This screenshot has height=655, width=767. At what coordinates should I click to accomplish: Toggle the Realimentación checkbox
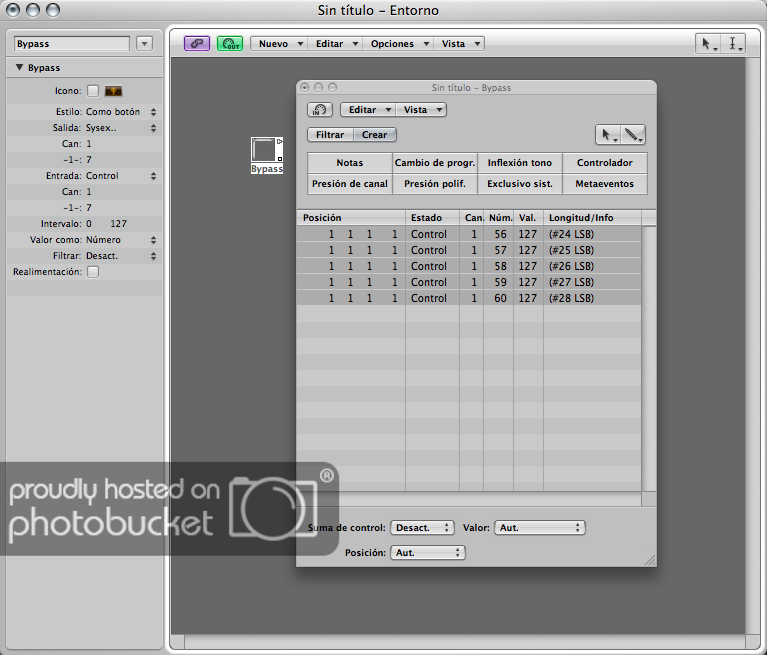click(x=93, y=272)
